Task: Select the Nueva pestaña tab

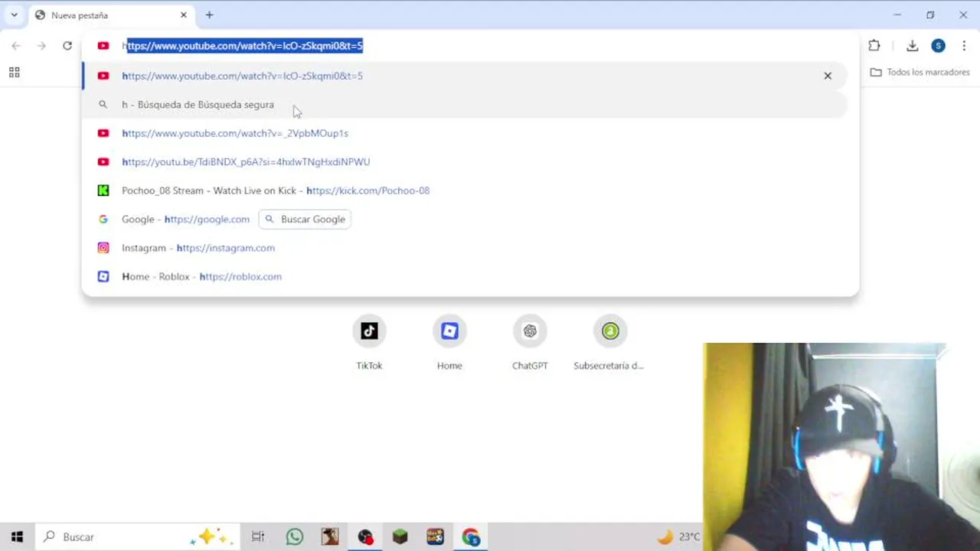Action: point(112,15)
